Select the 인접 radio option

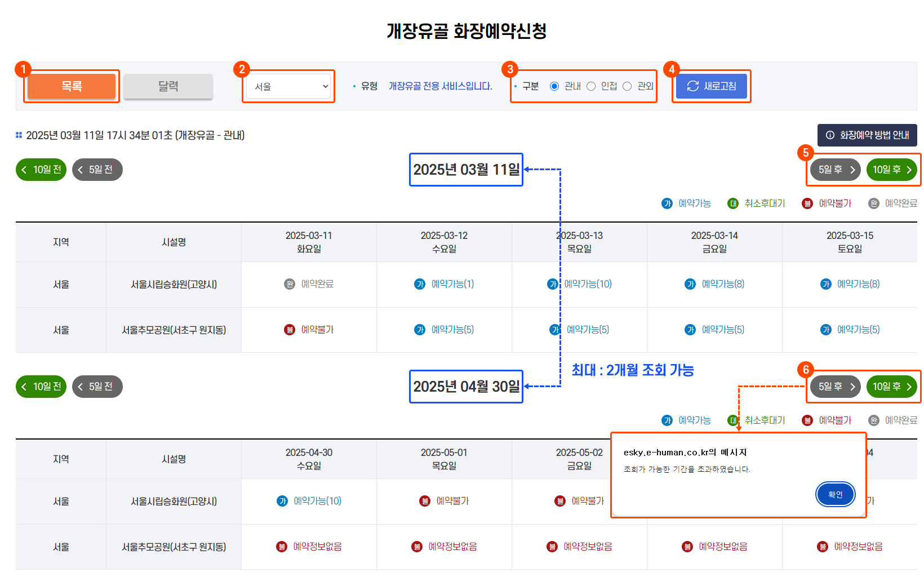tap(591, 86)
